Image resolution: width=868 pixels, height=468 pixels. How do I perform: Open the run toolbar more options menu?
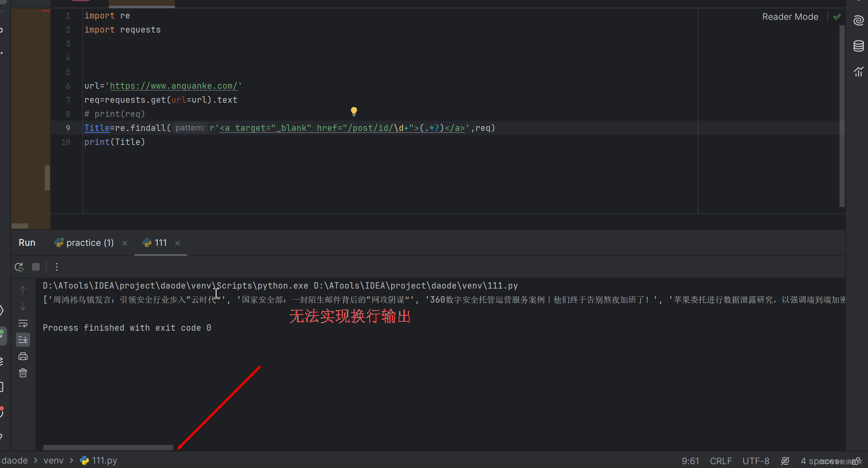57,267
